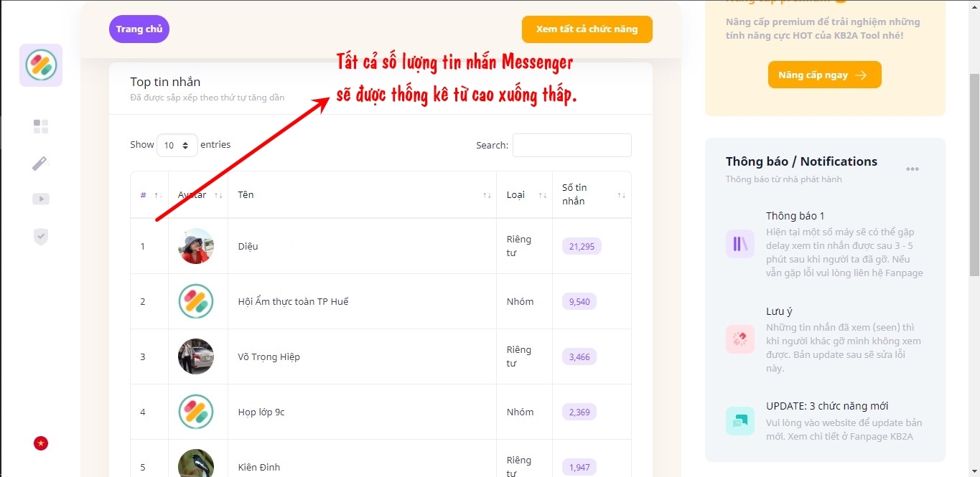Sort table by Tên column
The width and height of the screenshot is (980, 477).
tap(362, 195)
